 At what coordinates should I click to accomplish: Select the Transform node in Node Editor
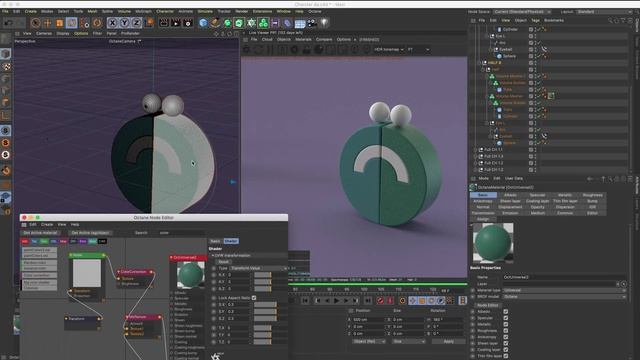coord(82,319)
